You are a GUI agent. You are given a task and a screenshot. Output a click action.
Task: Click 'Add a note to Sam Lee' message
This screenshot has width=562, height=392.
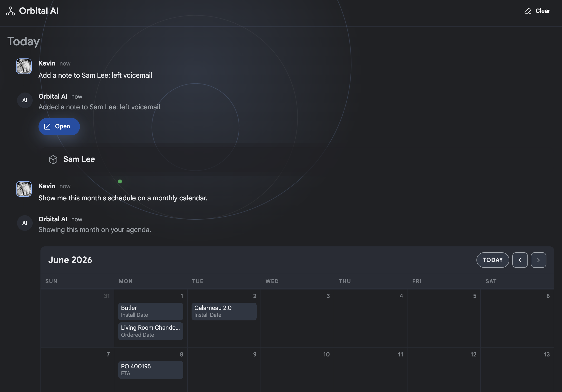(95, 75)
